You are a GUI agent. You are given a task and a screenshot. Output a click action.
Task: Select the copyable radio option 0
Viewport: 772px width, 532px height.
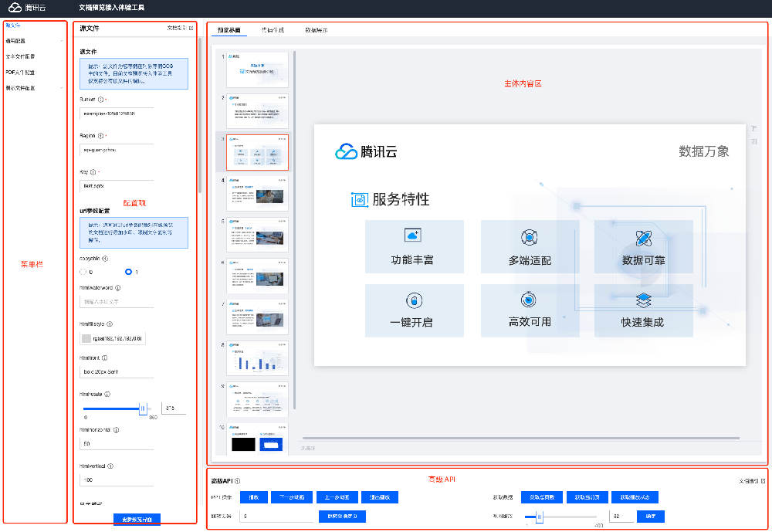(x=83, y=272)
